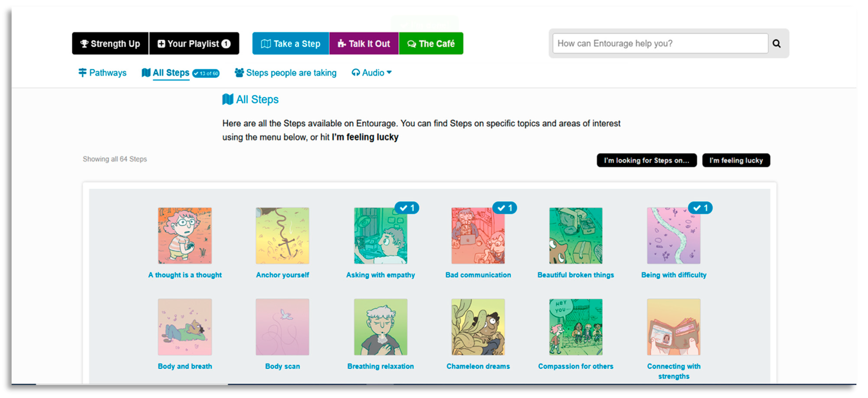Viewport: 868px width, 398px height.
Task: Click the people icon beside Steps people are taking
Action: point(239,72)
